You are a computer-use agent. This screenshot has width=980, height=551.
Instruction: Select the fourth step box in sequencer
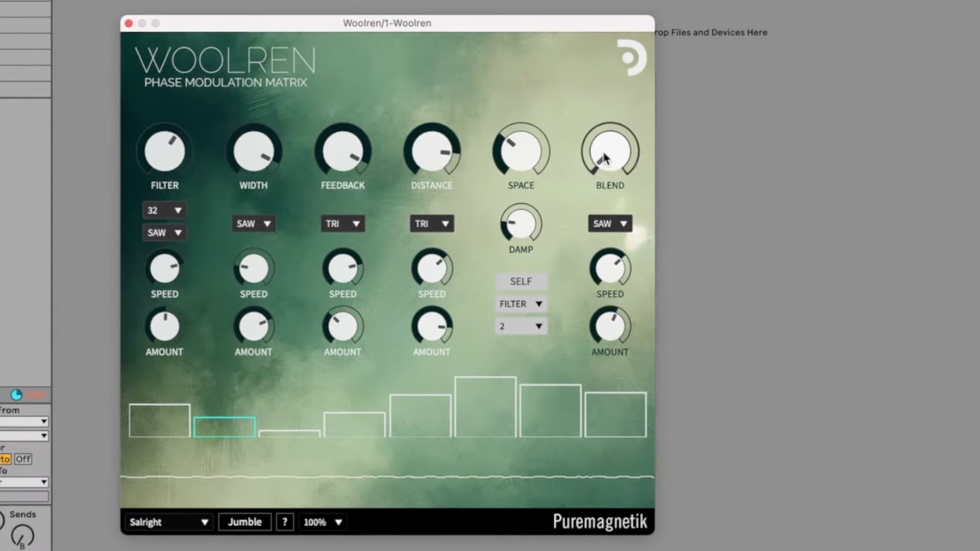click(354, 424)
